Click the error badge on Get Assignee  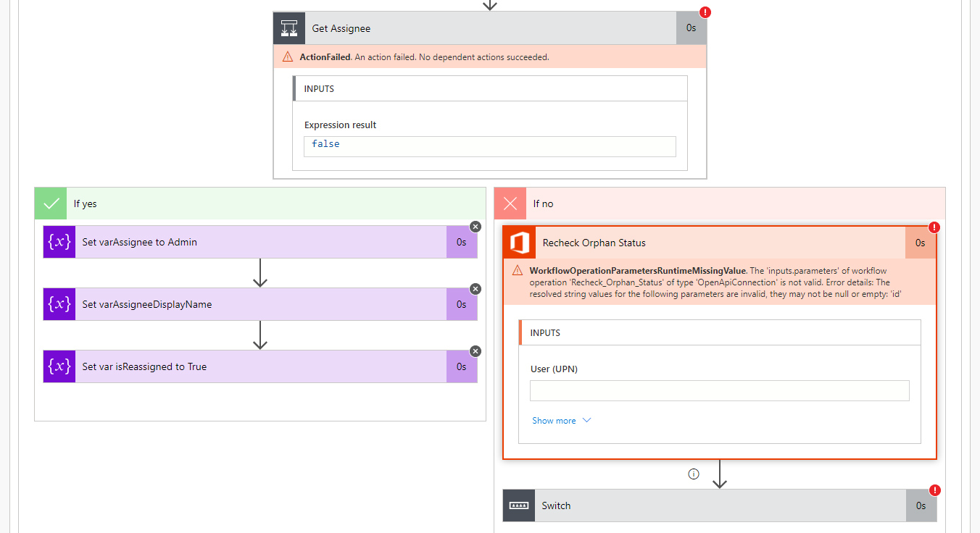click(705, 12)
